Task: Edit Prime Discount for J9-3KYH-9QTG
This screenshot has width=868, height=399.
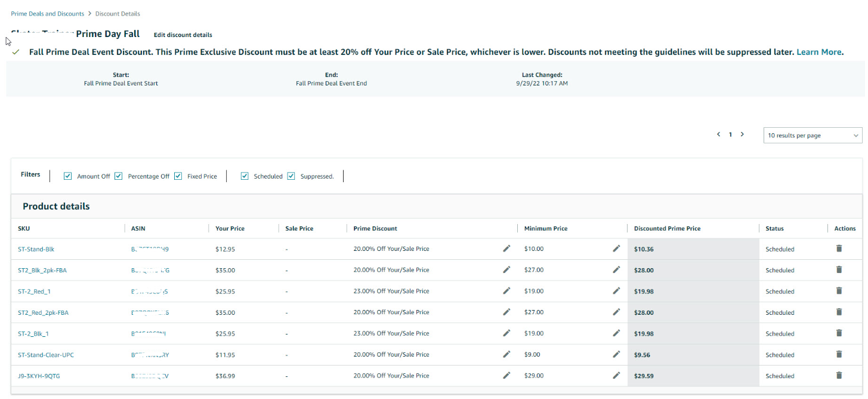Action: (506, 376)
